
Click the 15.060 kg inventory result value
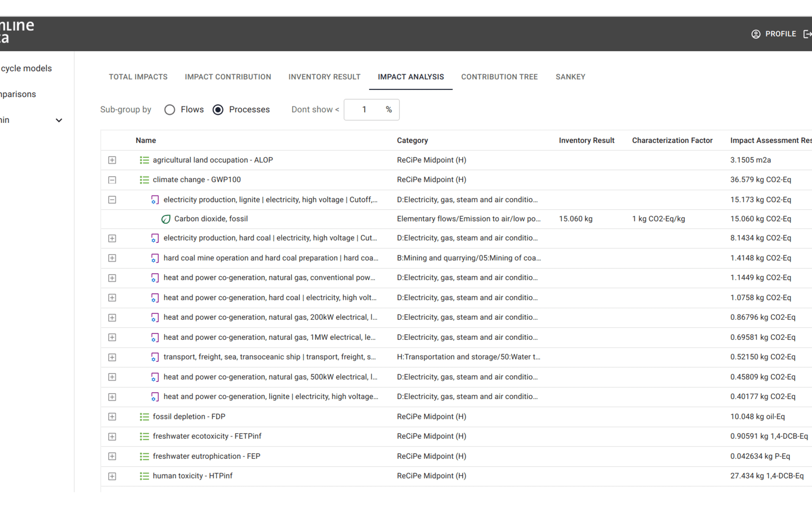click(x=576, y=219)
